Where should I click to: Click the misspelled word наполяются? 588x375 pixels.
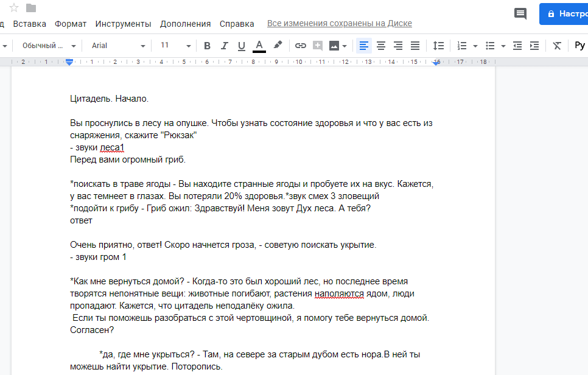point(339,293)
